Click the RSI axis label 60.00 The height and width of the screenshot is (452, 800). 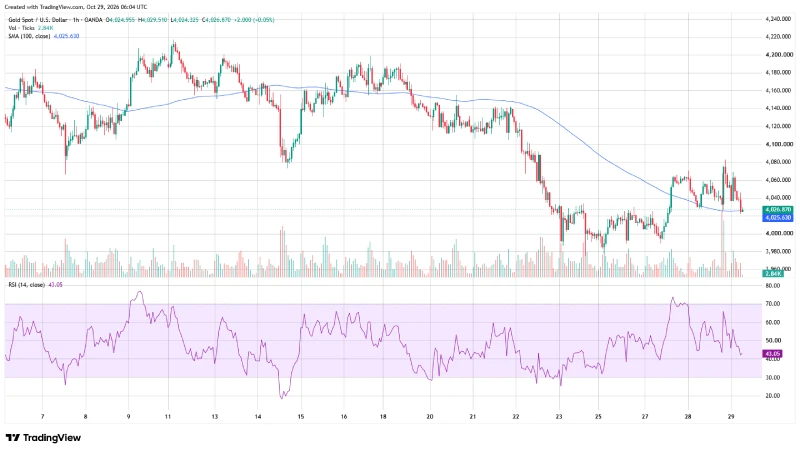pos(773,322)
